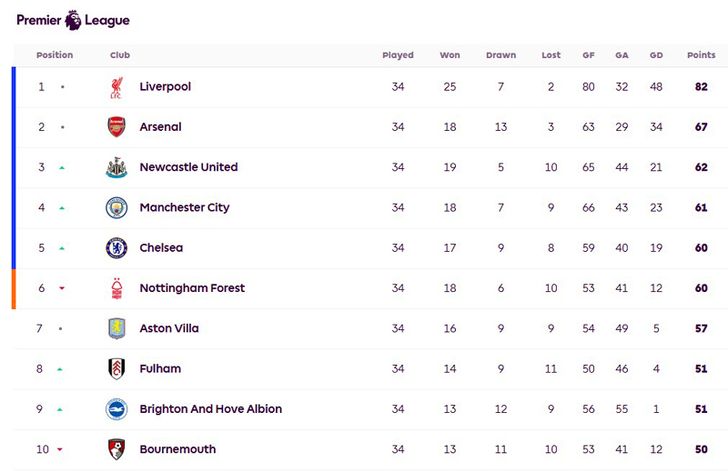Click Manchester City round badge
The image size is (728, 471).
[117, 208]
